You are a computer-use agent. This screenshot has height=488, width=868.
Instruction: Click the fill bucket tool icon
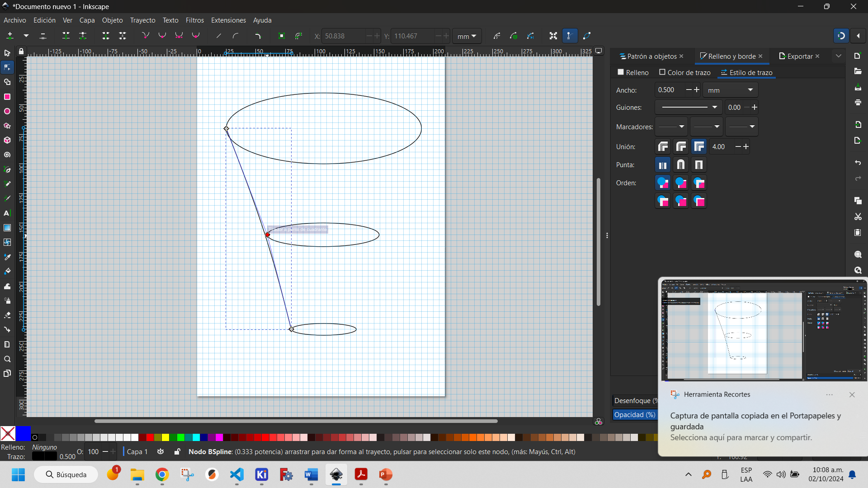(7, 271)
